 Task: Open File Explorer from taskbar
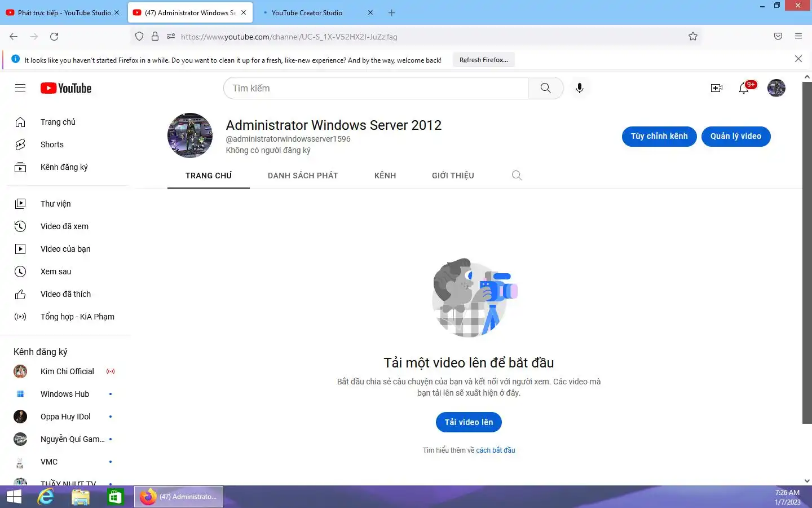click(x=81, y=497)
